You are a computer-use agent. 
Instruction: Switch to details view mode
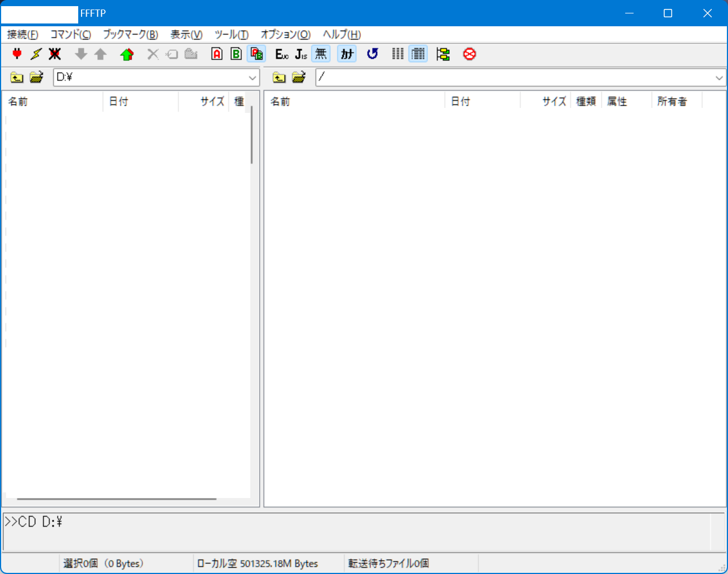(418, 54)
